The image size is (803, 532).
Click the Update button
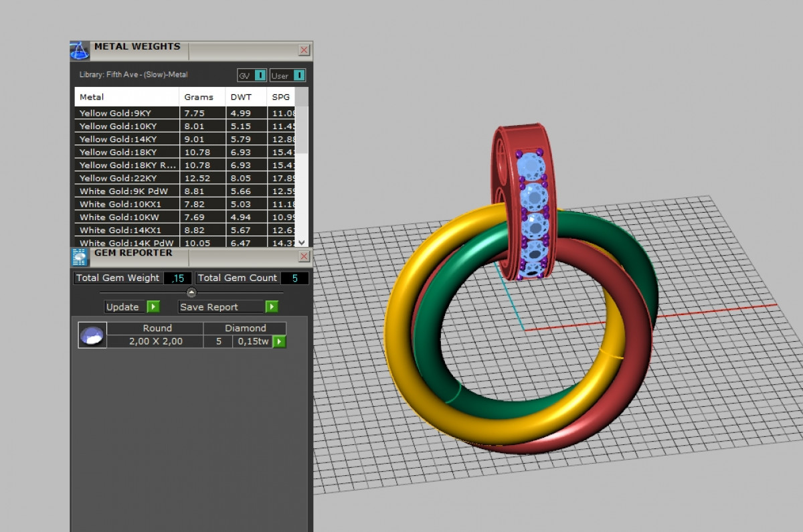click(131, 306)
